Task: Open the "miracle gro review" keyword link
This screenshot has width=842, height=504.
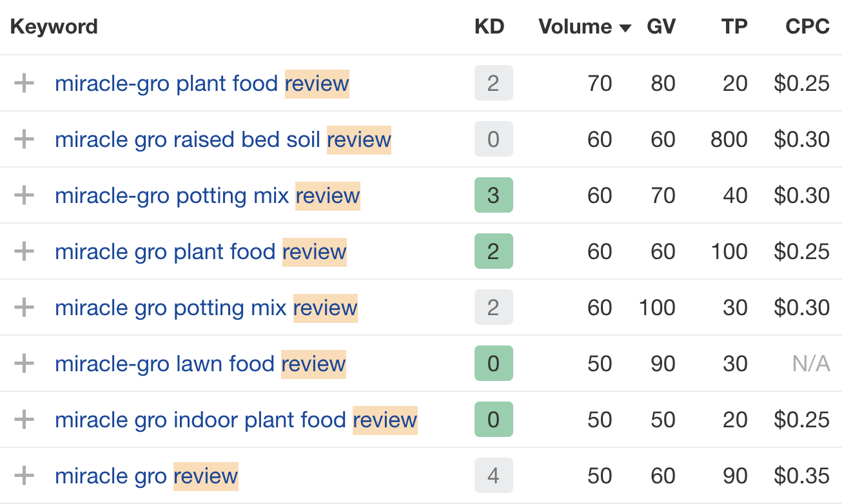Action: click(x=146, y=476)
